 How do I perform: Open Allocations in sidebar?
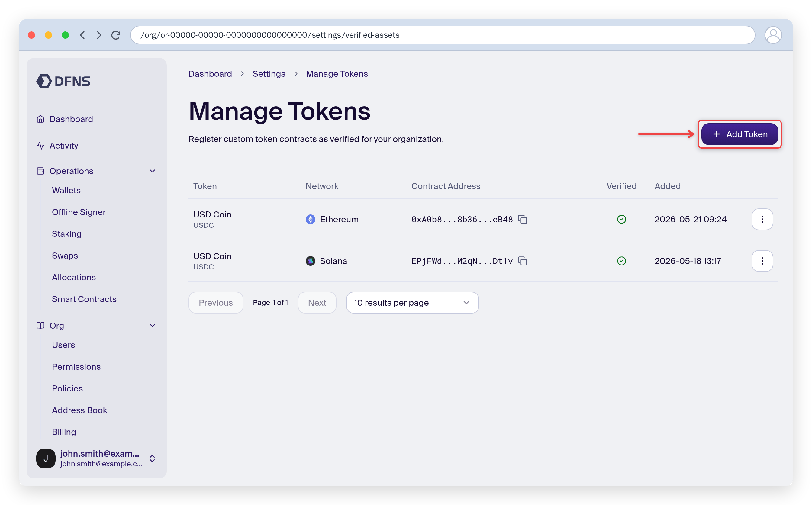click(74, 277)
